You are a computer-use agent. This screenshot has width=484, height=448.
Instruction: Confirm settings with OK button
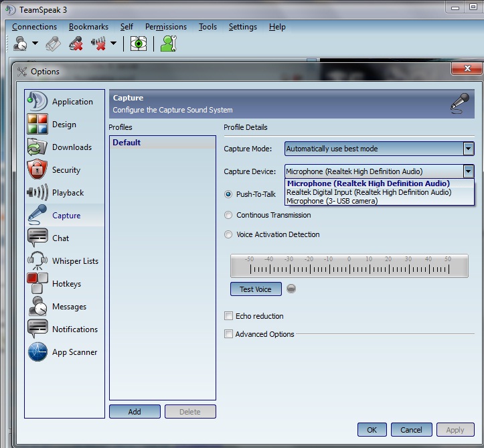tap(372, 429)
